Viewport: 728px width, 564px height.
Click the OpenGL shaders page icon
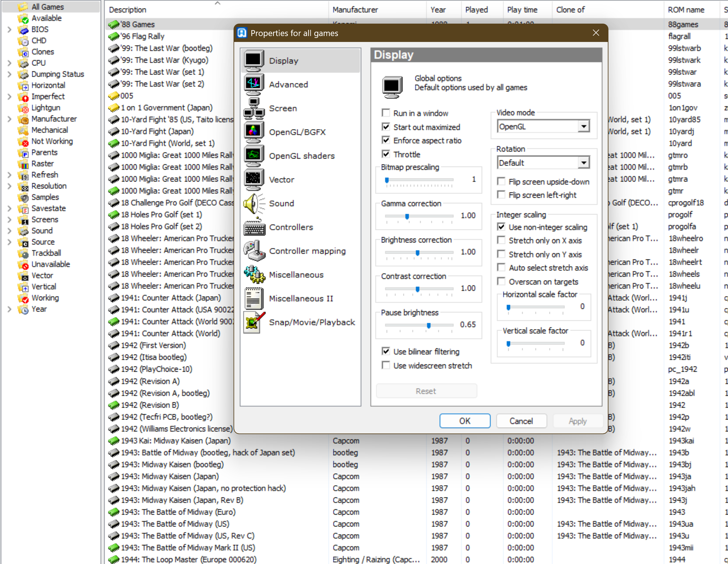click(254, 156)
